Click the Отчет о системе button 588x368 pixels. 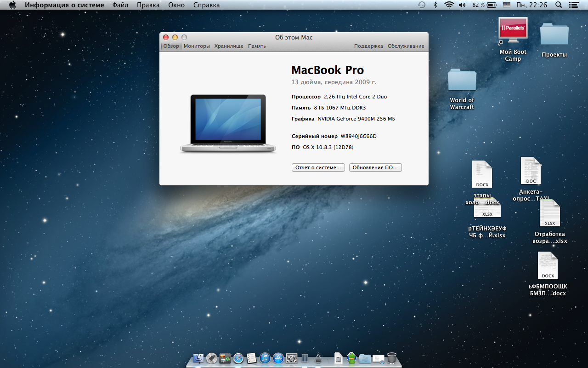pyautogui.click(x=318, y=167)
